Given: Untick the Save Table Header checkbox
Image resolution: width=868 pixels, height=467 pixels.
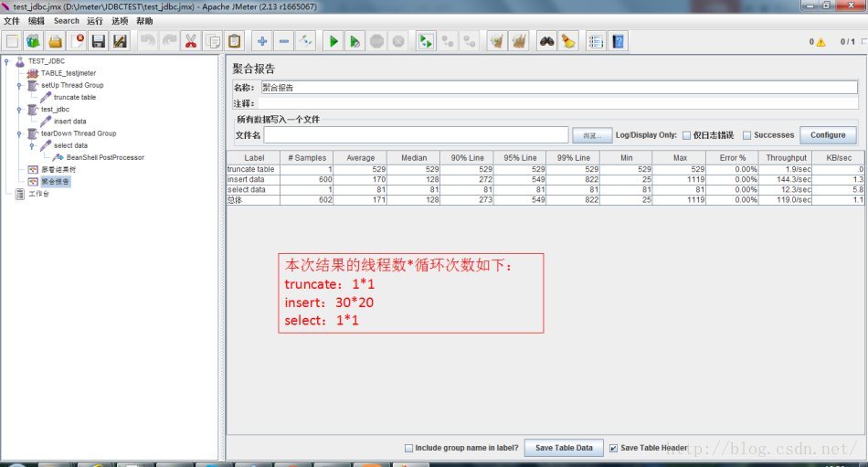Looking at the screenshot, I should [613, 448].
